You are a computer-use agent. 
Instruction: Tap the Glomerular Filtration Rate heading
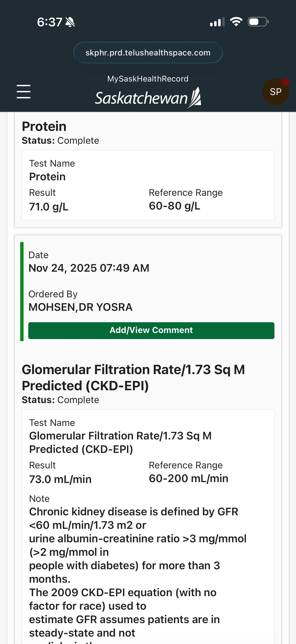133,377
